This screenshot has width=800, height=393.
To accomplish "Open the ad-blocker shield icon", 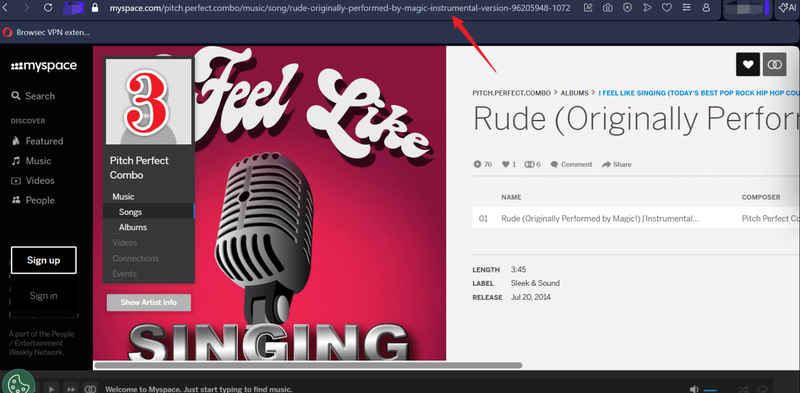I will point(628,8).
